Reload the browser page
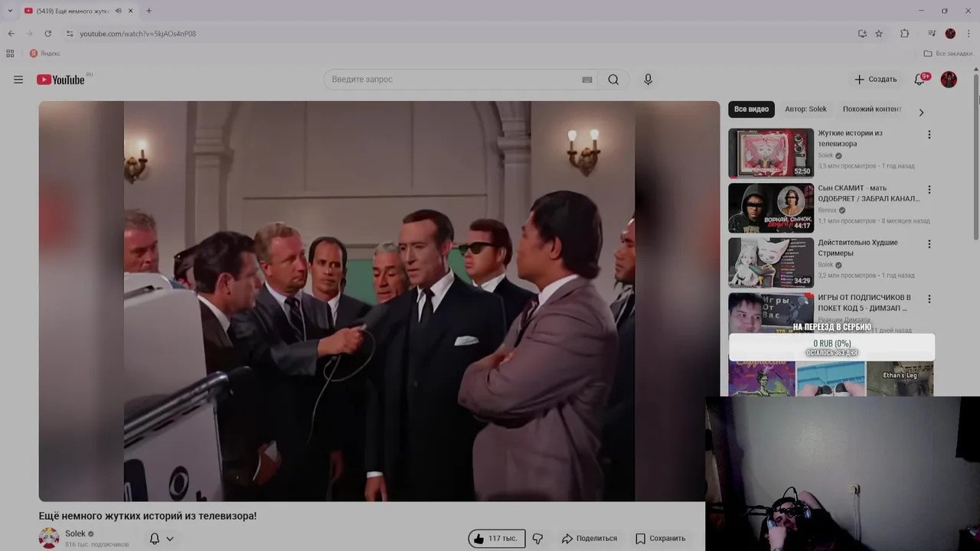980x551 pixels. [x=47, y=34]
